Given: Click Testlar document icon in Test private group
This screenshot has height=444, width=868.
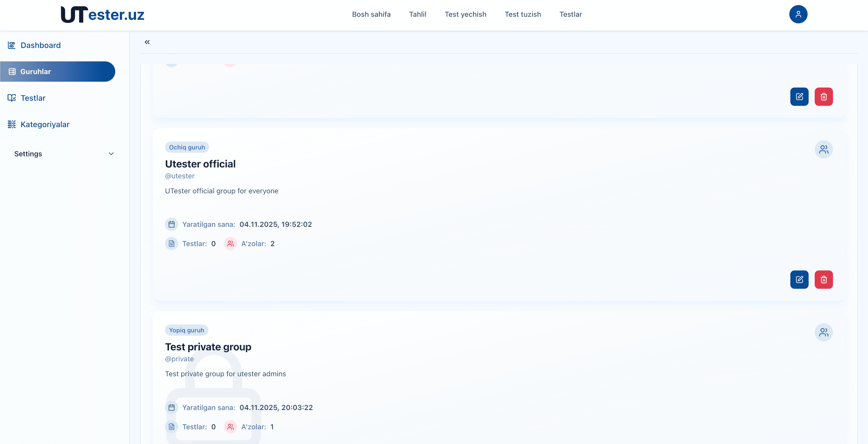Looking at the screenshot, I should point(172,427).
